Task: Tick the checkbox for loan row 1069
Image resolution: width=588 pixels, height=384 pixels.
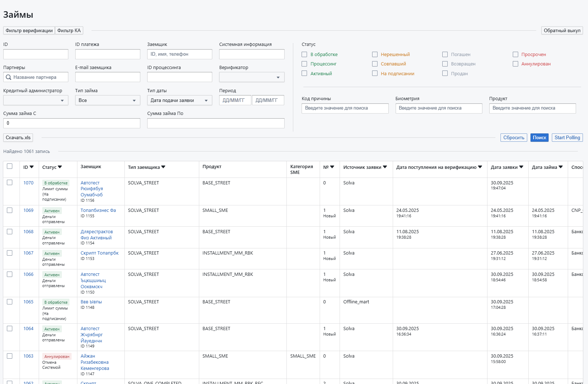Action: [10, 210]
